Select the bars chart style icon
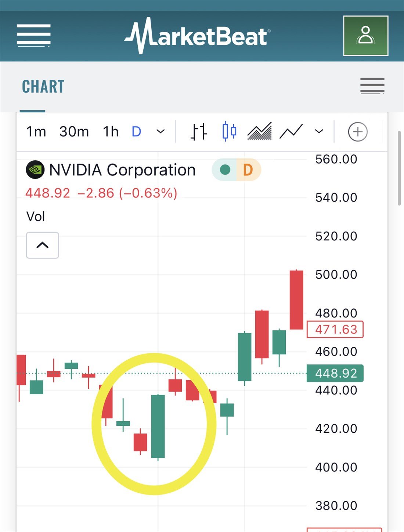404x532 pixels. pos(199,132)
